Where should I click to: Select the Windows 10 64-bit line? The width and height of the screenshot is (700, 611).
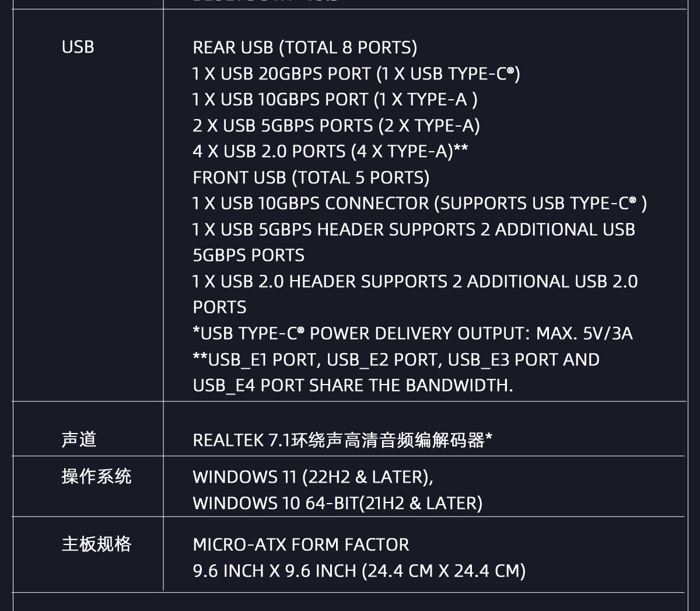(338, 503)
